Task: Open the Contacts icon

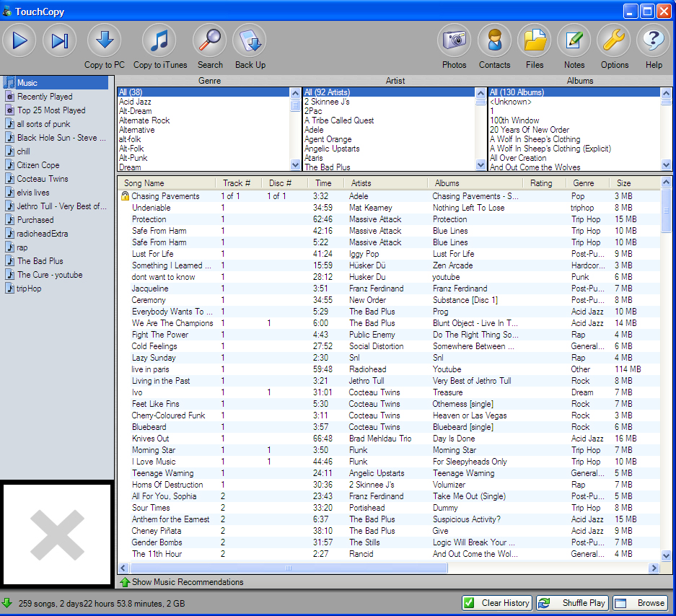Action: pyautogui.click(x=494, y=41)
